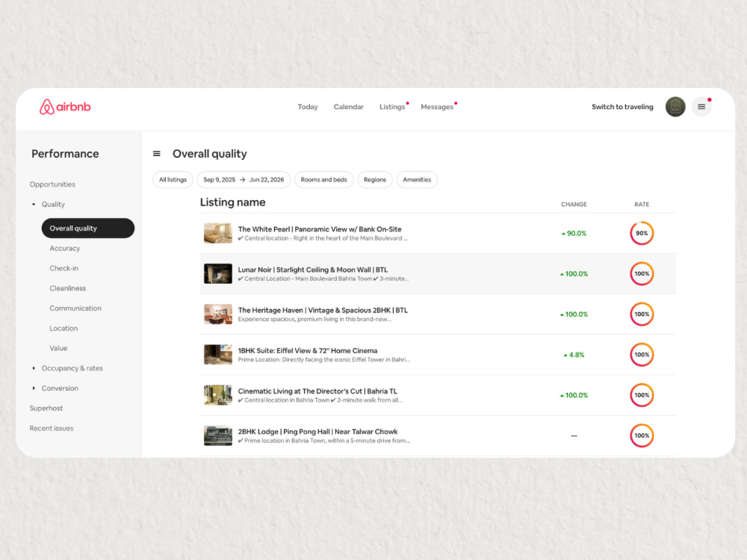
Task: Select Value in the sidebar
Action: [x=58, y=348]
